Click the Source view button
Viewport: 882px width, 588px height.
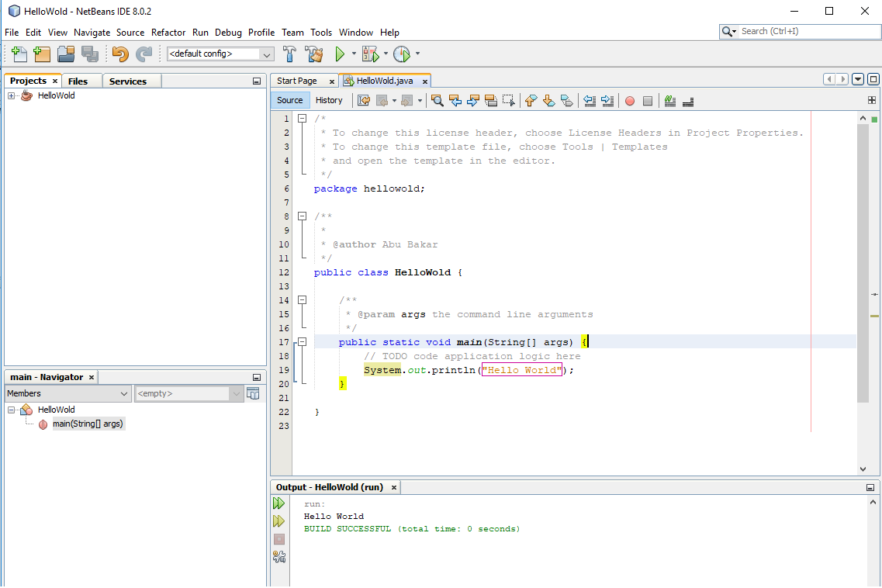point(289,100)
